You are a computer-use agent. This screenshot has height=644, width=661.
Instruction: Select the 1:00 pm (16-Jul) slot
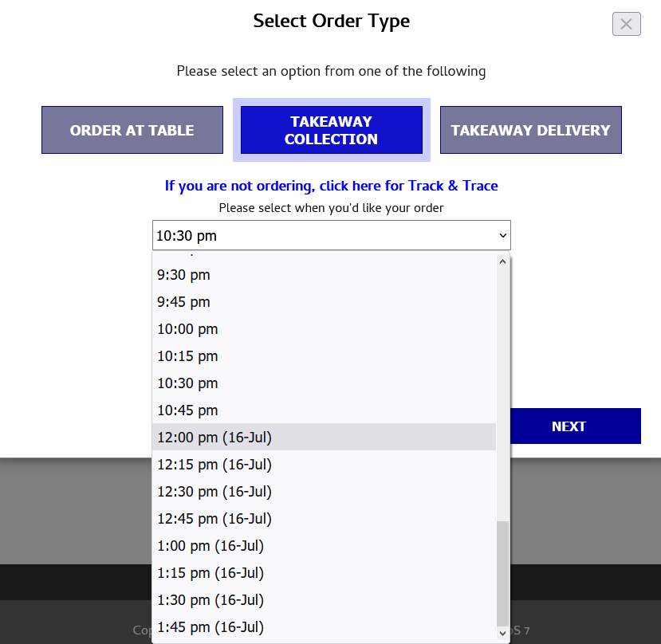[210, 545]
